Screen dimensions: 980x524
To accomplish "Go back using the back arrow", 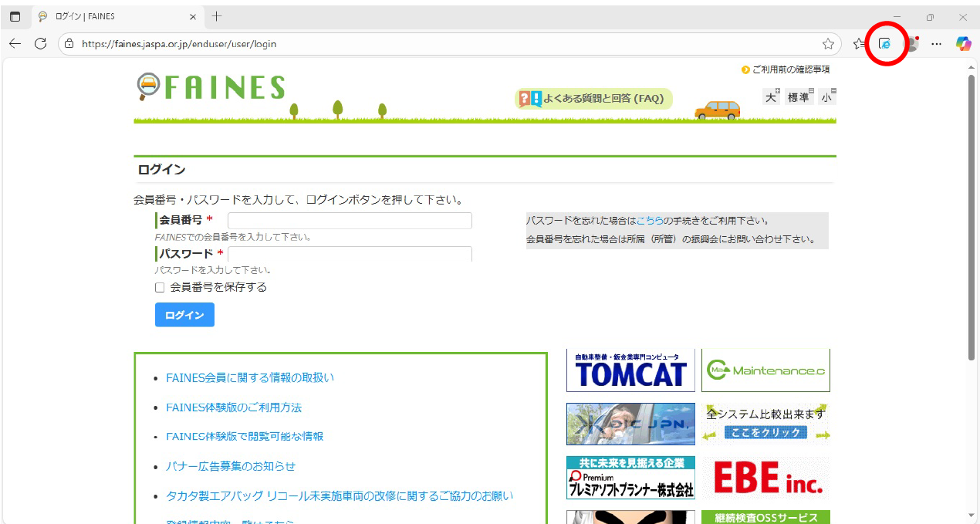I will click(x=14, y=44).
